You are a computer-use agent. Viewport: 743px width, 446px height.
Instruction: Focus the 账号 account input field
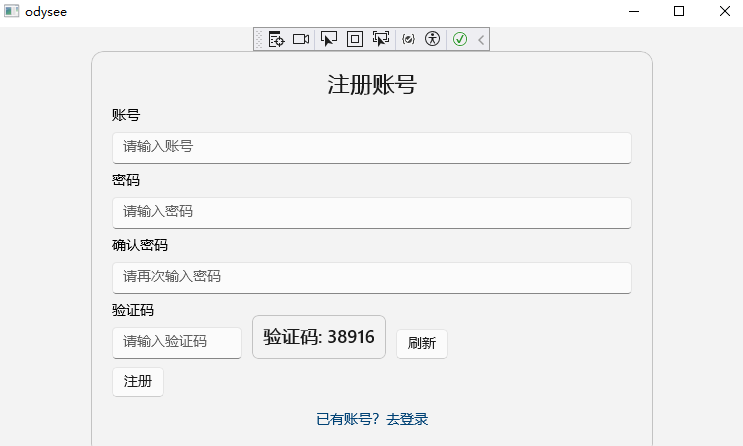pyautogui.click(x=371, y=147)
